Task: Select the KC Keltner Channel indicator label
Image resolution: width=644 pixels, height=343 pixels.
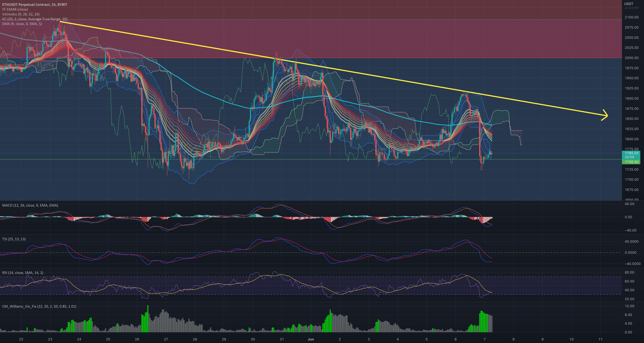Action: pos(34,19)
